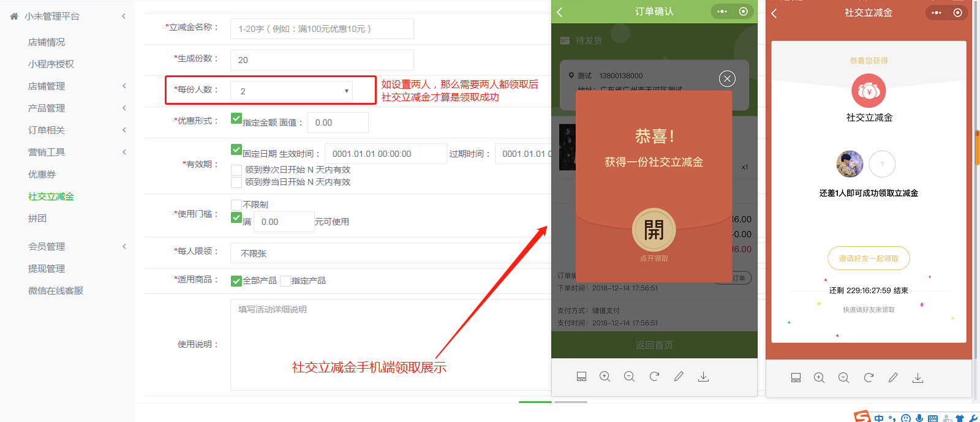Check the 不限制 threshold checkbox

click(x=236, y=205)
